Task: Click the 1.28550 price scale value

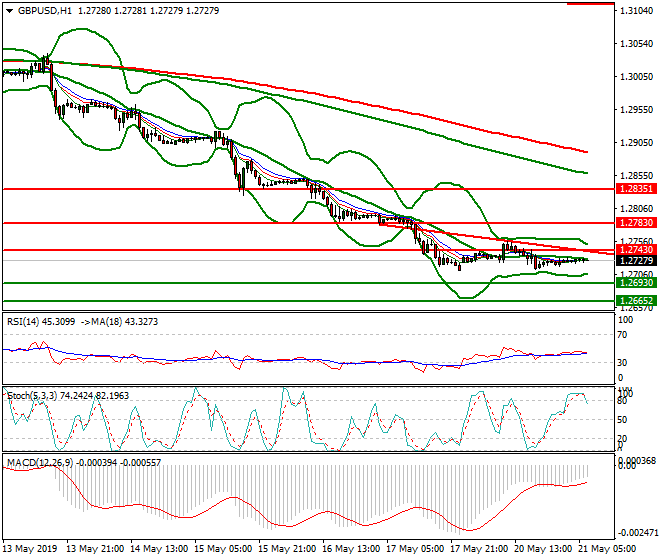Action: point(637,176)
